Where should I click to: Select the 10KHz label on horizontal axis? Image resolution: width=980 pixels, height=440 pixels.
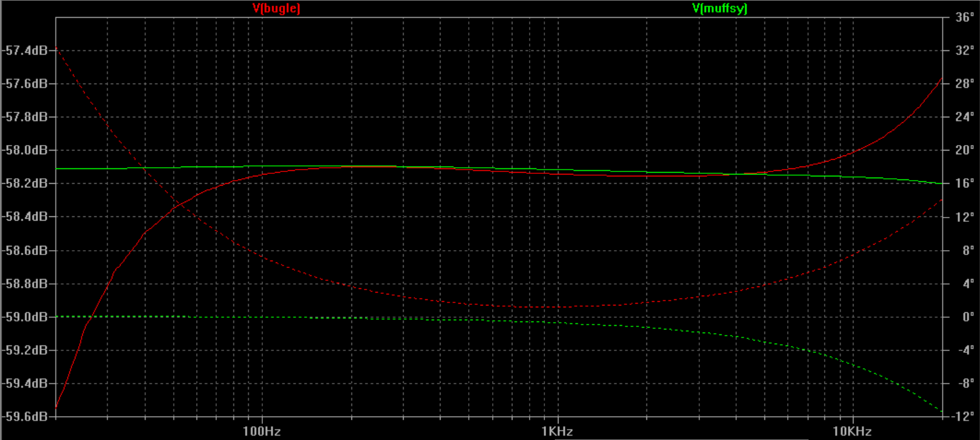click(x=852, y=431)
